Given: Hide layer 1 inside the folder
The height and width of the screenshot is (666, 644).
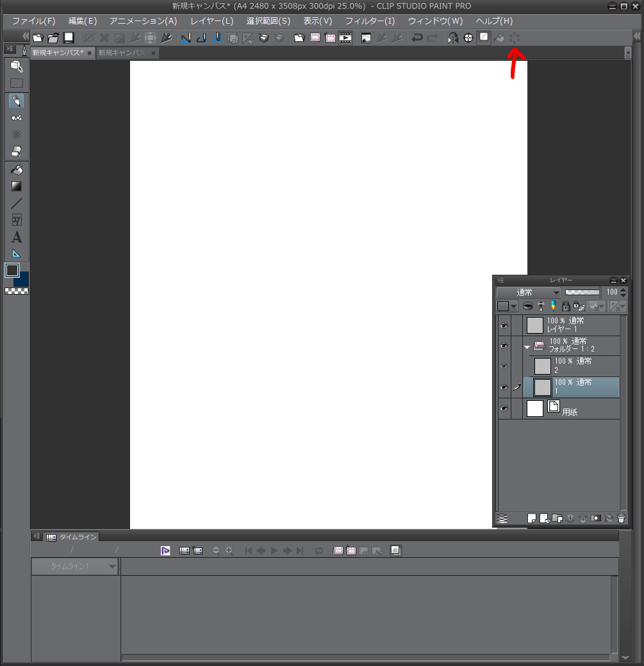Looking at the screenshot, I should point(504,387).
